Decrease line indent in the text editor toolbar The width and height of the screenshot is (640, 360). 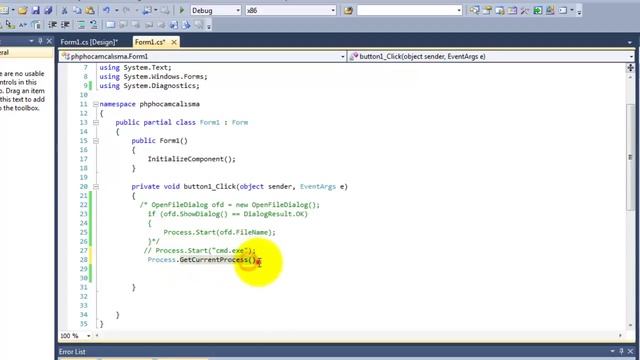[52, 25]
